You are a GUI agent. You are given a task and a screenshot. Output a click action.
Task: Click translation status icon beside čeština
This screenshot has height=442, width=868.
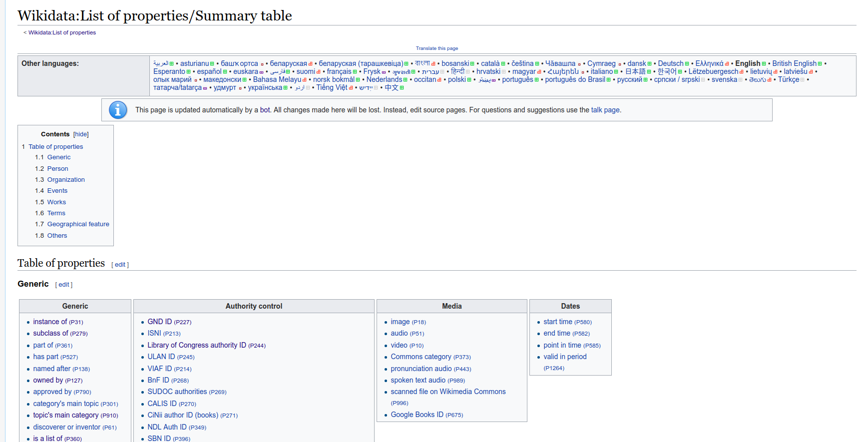(537, 64)
